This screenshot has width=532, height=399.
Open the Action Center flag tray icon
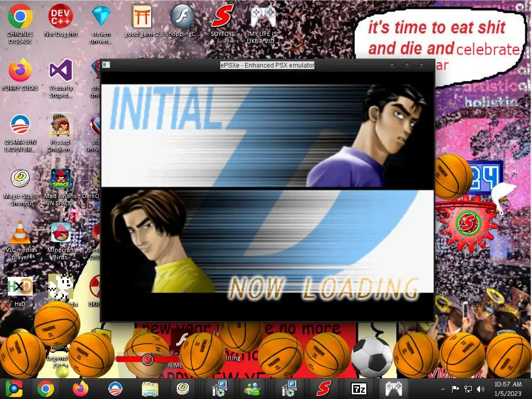[455, 389]
